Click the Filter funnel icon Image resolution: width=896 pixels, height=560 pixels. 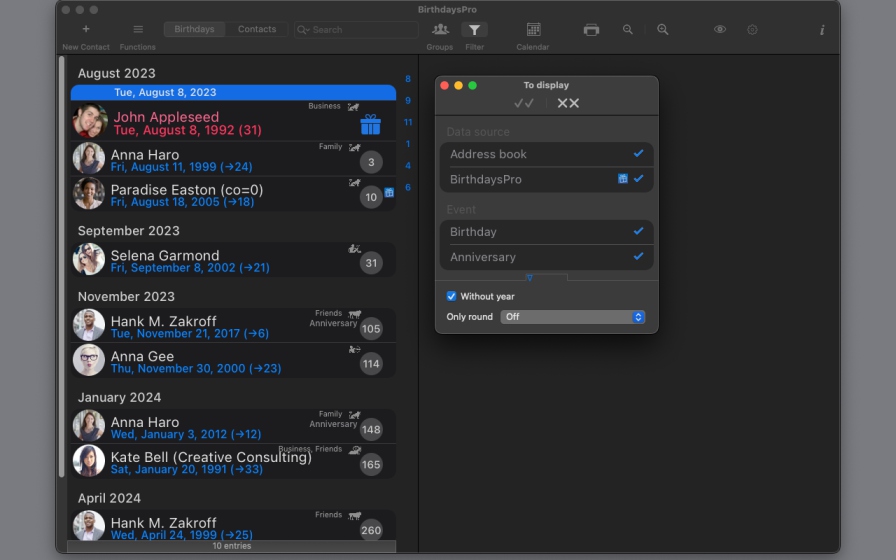tap(474, 30)
